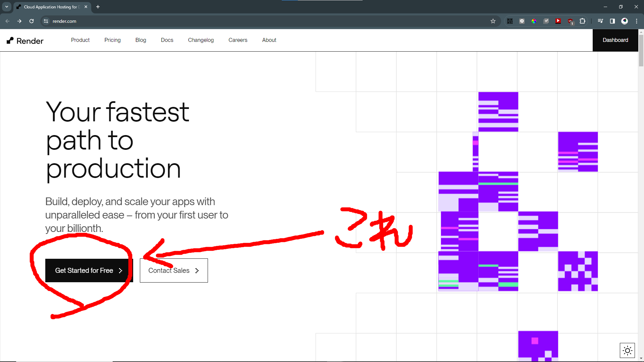
Task: Click the Contact Sales button
Action: pos(174,270)
